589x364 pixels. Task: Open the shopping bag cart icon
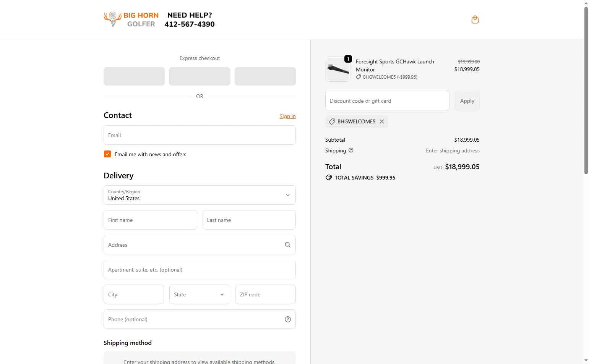(x=475, y=19)
